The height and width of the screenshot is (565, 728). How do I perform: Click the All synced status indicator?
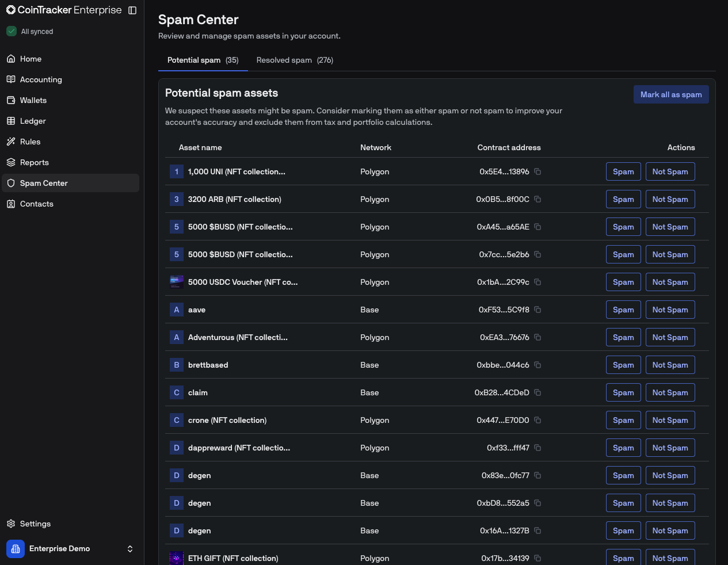[x=31, y=32]
